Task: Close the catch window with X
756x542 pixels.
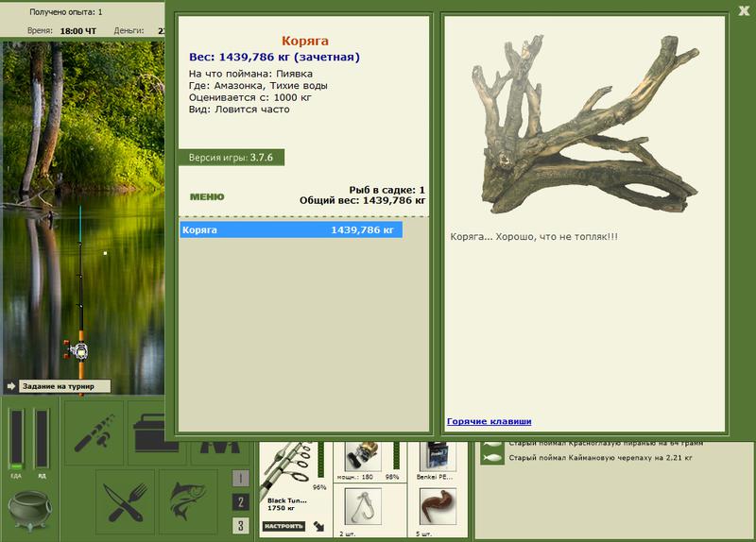Action: pyautogui.click(x=744, y=10)
